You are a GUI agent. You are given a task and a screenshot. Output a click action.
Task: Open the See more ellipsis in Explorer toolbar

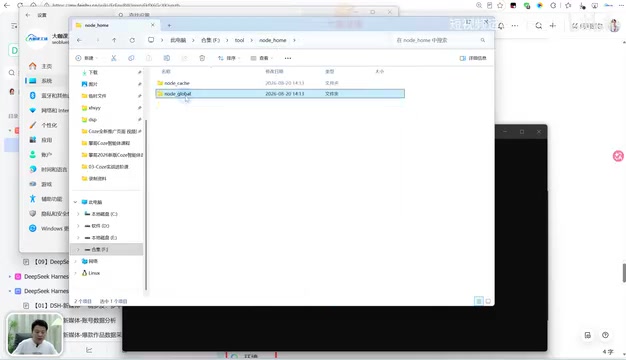tap(288, 58)
